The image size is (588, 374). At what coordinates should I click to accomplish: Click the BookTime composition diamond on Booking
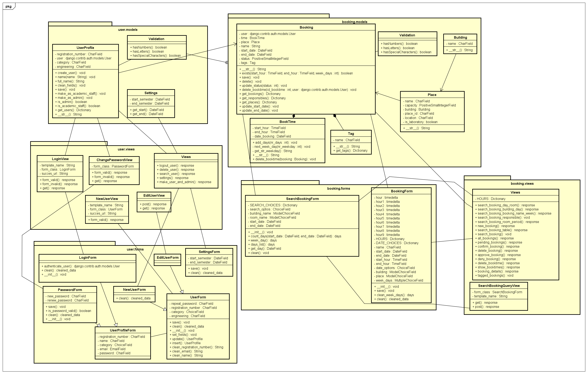click(x=294, y=116)
